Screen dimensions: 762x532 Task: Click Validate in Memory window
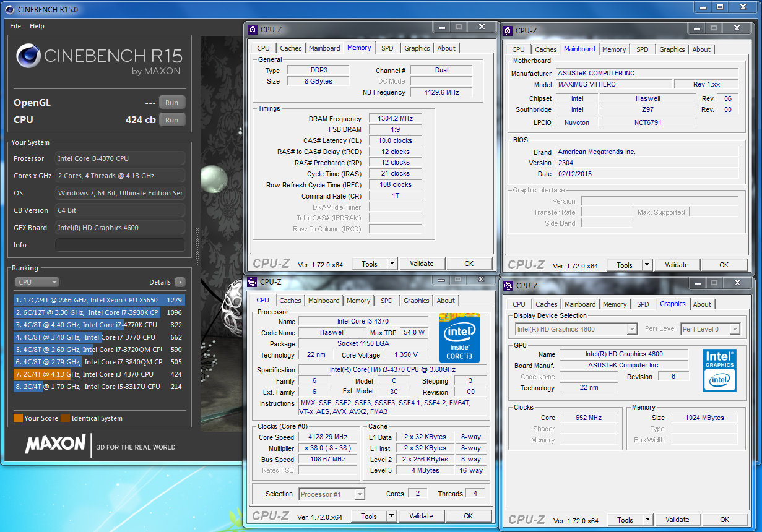point(422,264)
